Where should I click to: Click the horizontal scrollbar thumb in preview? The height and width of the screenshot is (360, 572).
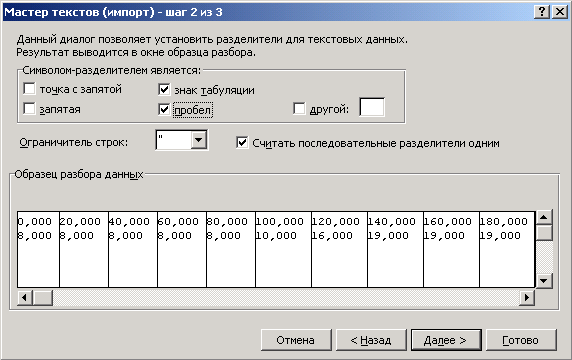tap(43, 298)
